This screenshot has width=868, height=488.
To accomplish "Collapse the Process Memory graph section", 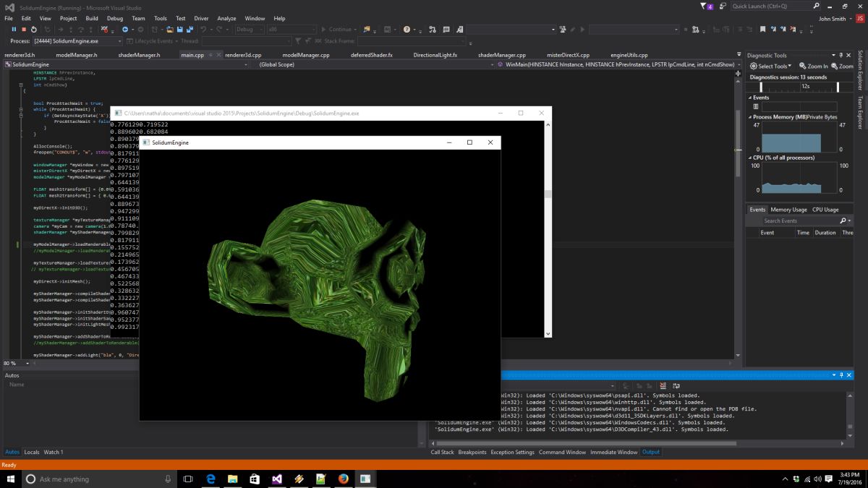I will tap(749, 116).
